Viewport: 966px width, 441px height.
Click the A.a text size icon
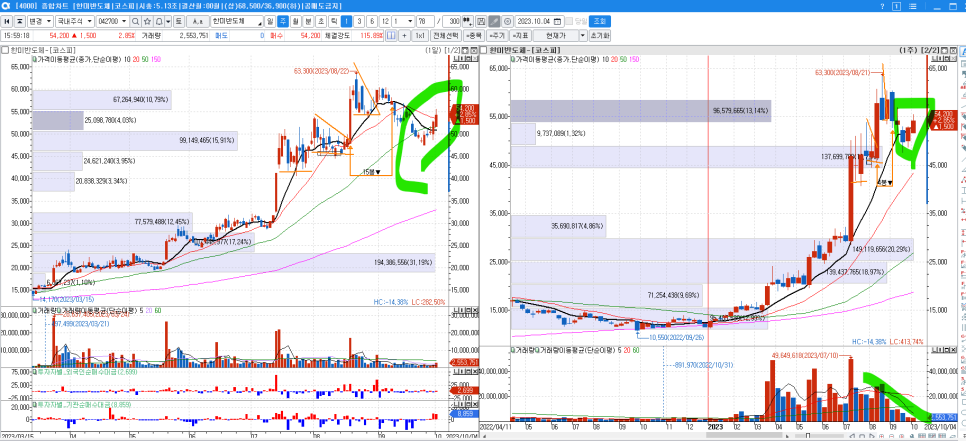click(198, 21)
